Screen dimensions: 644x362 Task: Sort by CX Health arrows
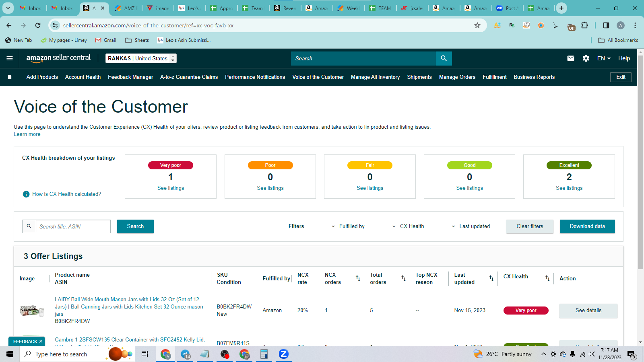point(547,278)
